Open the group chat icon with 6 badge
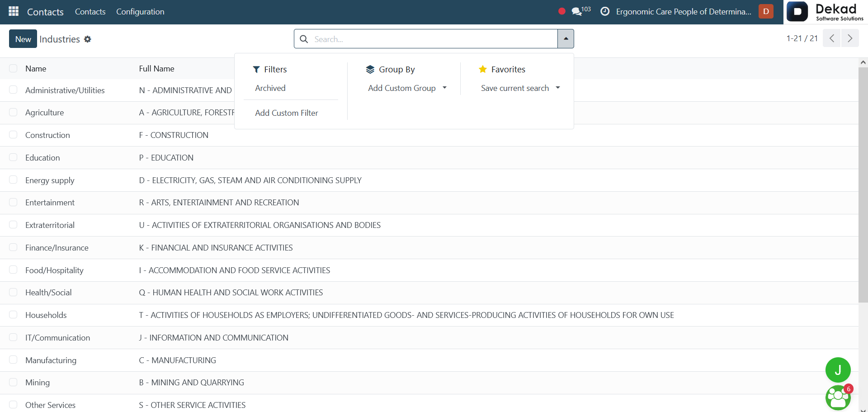The image size is (868, 412). 838,398
